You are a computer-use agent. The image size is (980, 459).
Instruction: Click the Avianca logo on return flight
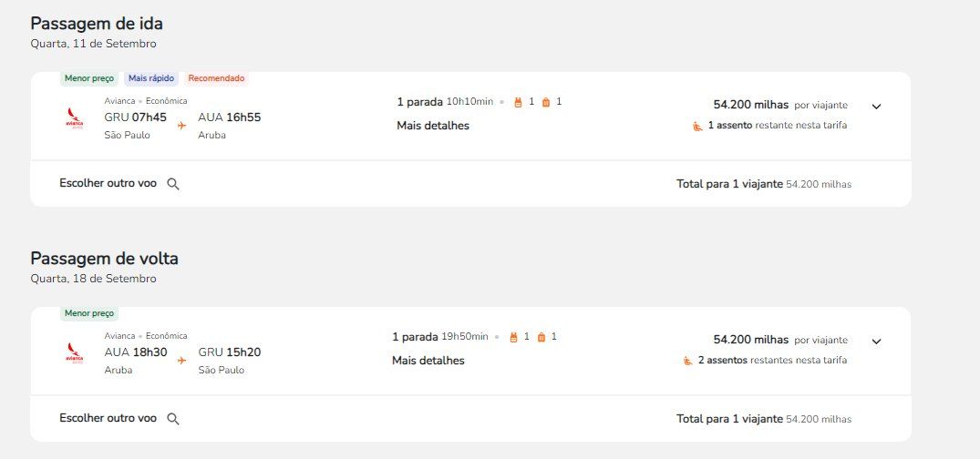(75, 352)
